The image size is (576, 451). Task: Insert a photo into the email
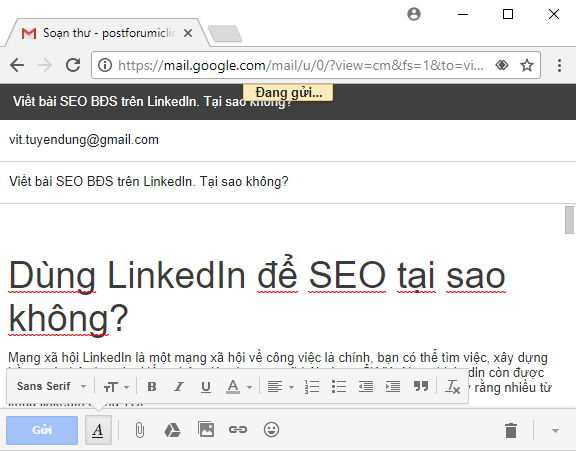[x=206, y=429]
